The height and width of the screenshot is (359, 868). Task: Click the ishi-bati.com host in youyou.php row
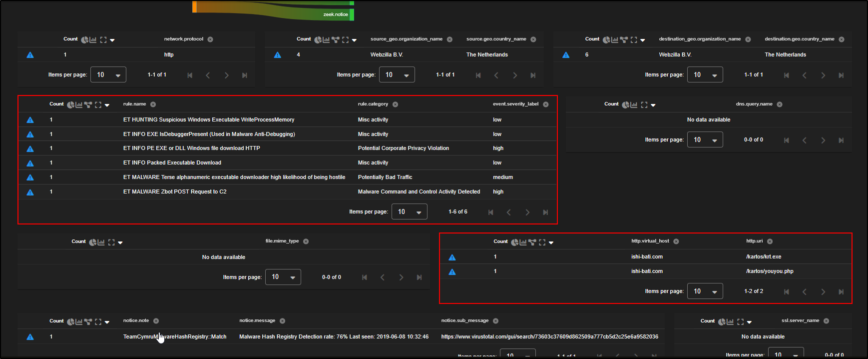(647, 271)
